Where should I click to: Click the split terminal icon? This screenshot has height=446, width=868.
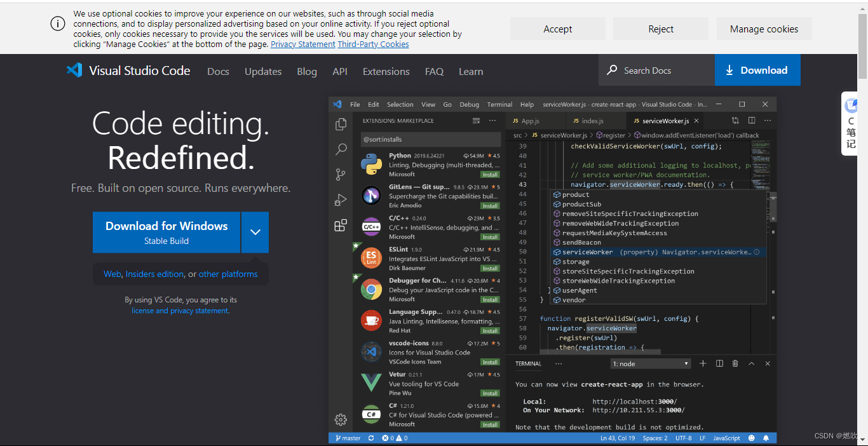(719, 363)
